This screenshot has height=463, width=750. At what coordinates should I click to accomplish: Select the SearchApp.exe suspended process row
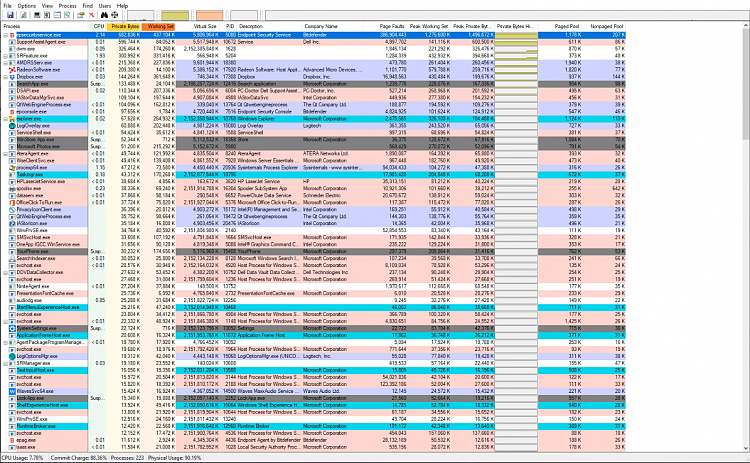pos(313,84)
